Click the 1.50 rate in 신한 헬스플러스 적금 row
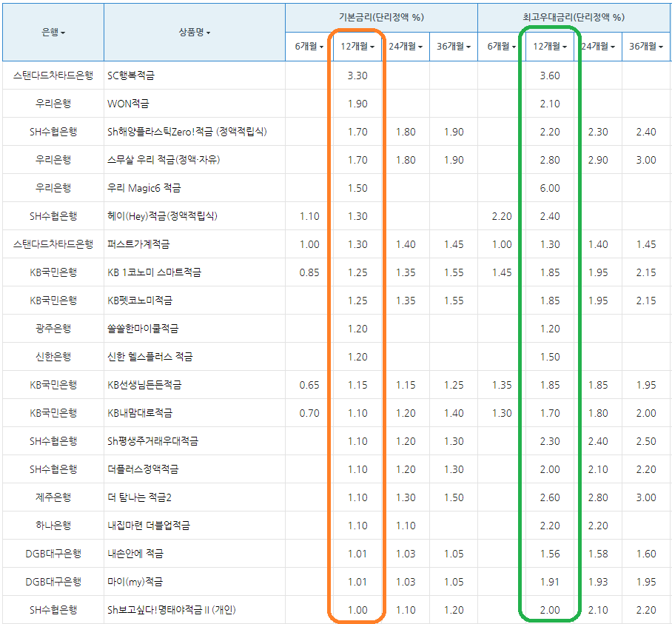This screenshot has height=624, width=672. point(550,357)
